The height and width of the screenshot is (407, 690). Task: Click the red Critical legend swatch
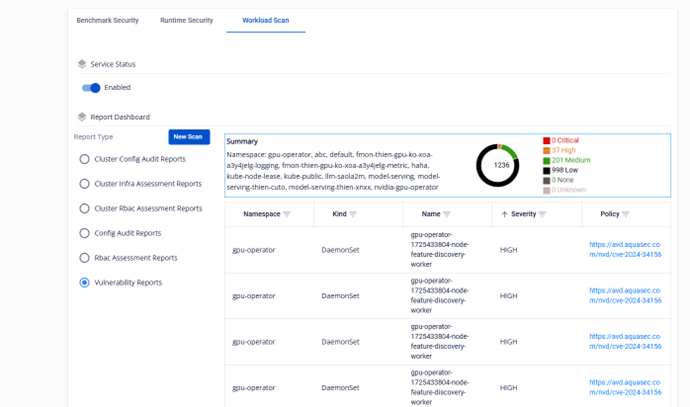(546, 141)
